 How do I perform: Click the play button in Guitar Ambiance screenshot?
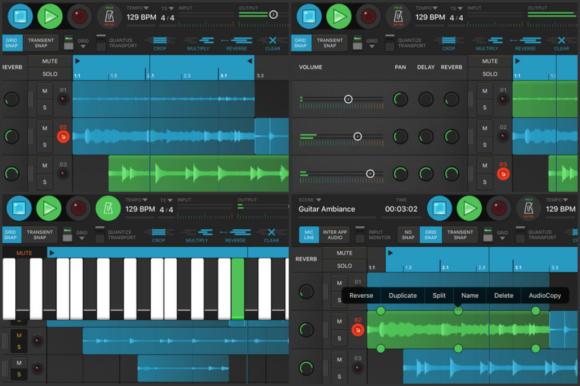click(469, 208)
